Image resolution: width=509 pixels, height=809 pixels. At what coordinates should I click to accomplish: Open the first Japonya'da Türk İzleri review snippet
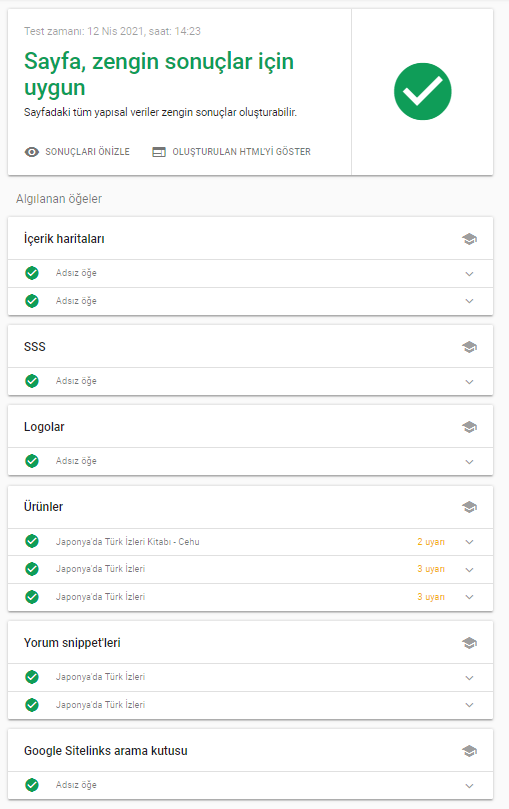251,677
